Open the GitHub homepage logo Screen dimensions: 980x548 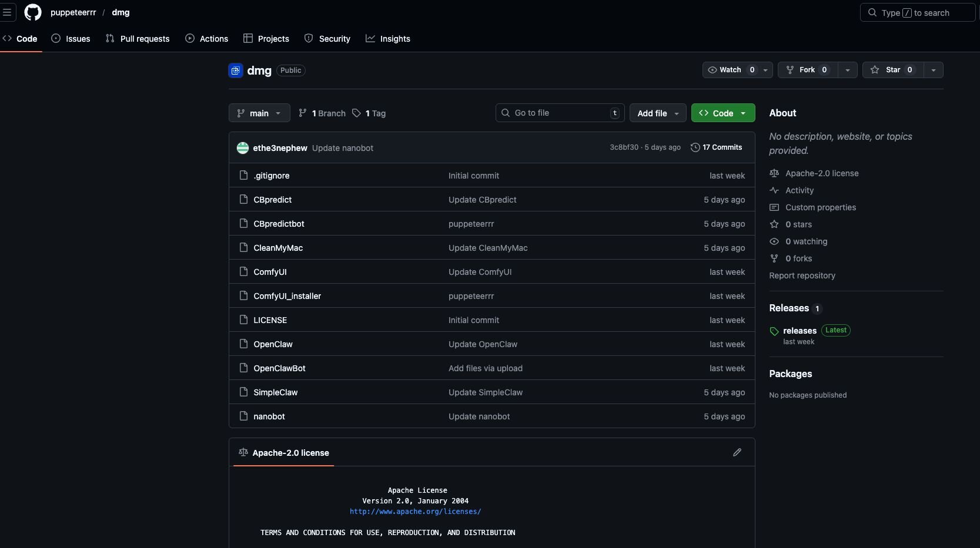pyautogui.click(x=33, y=12)
